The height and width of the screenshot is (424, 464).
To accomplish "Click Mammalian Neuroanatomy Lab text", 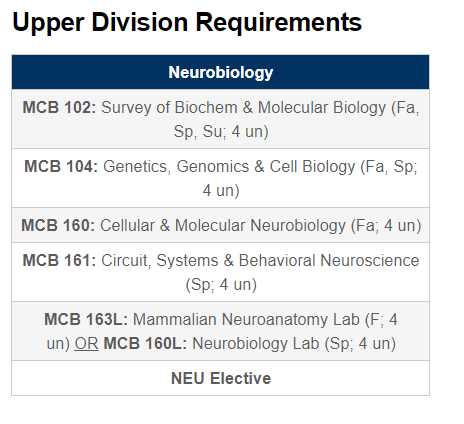I will point(246,319).
